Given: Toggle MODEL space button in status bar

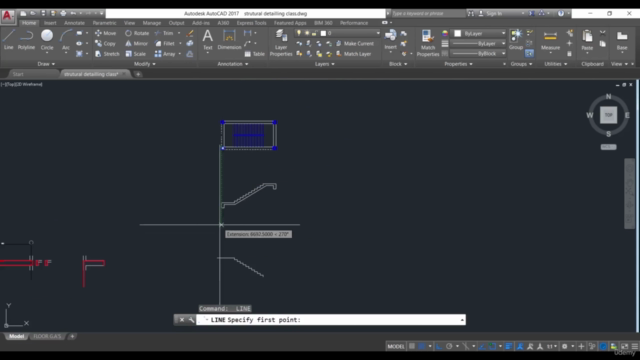Looking at the screenshot, I should click(x=396, y=346).
